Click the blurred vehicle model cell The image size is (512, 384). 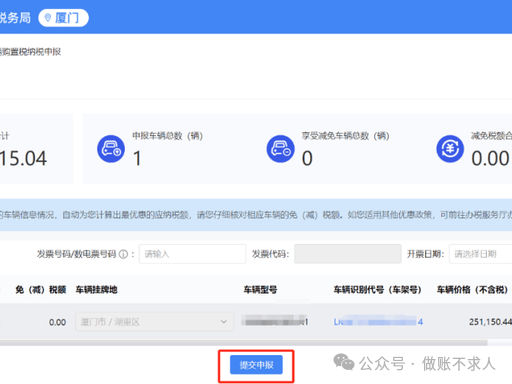[275, 321]
